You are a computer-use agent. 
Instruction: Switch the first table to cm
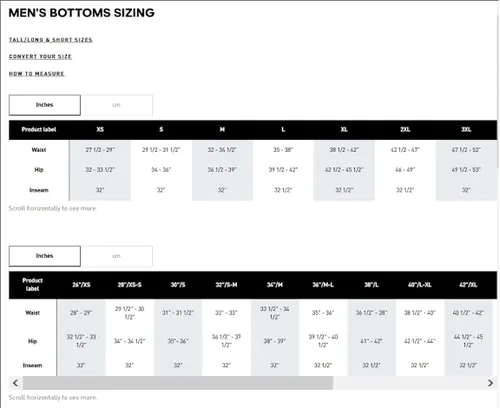[x=117, y=105]
